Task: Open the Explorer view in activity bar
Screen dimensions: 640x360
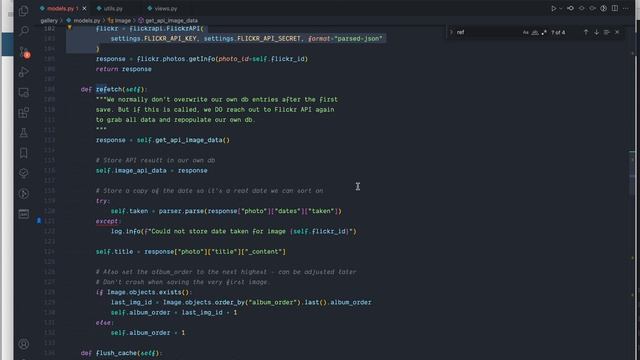Action: point(24,11)
